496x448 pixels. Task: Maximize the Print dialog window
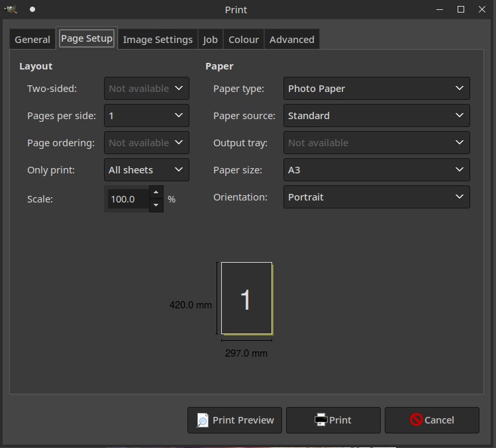(x=461, y=9)
